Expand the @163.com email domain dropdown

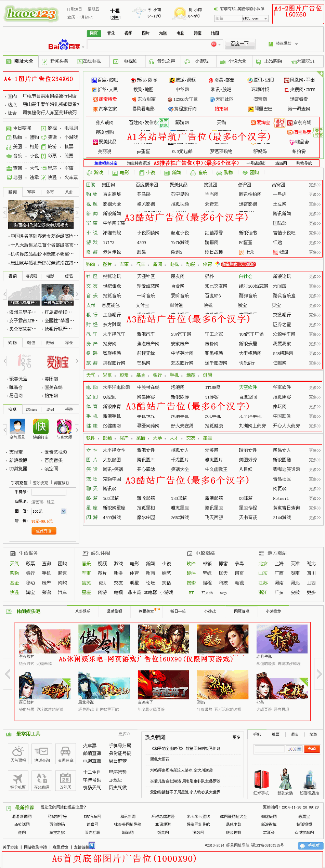coord(265,18)
